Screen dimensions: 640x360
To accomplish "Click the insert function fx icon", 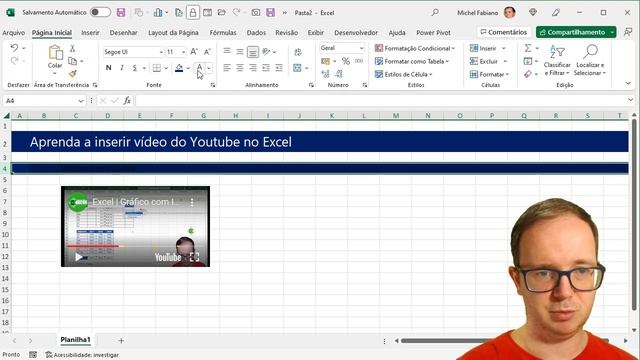I will coord(127,100).
